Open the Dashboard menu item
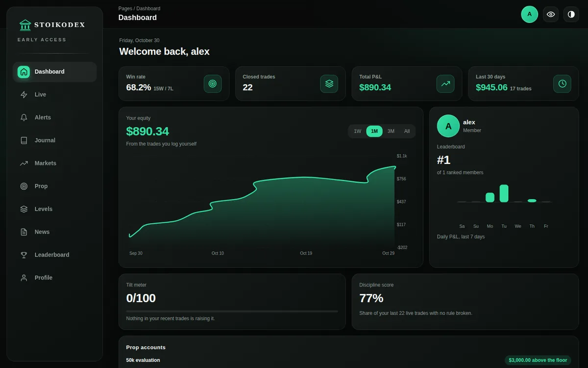 pos(55,72)
